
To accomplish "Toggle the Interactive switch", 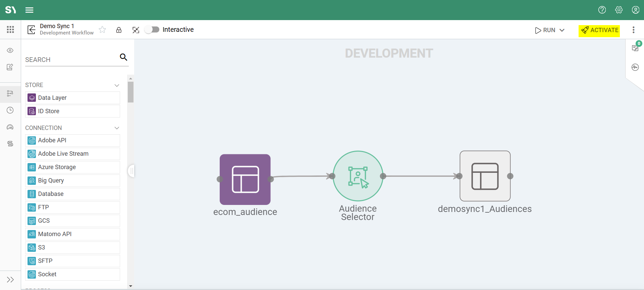I will click(x=152, y=30).
